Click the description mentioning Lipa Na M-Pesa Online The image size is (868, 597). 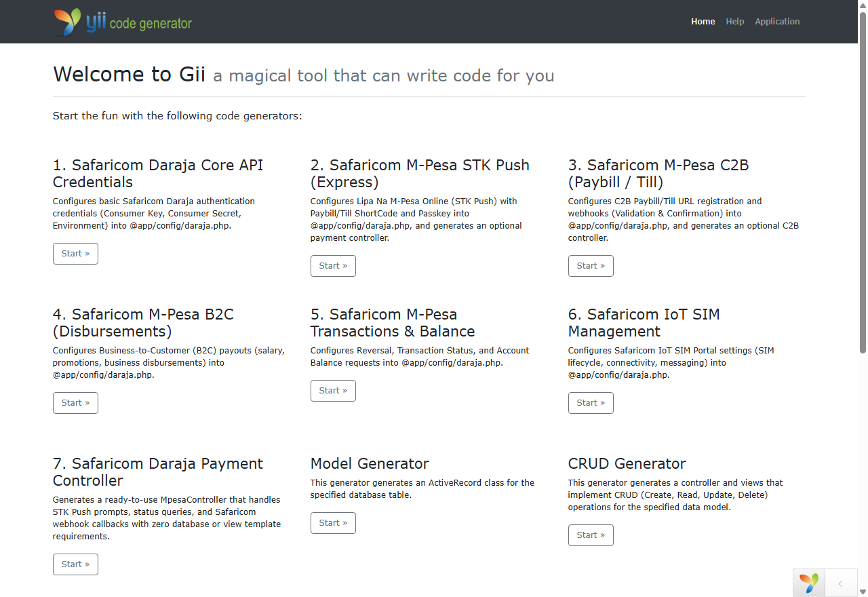coord(416,219)
